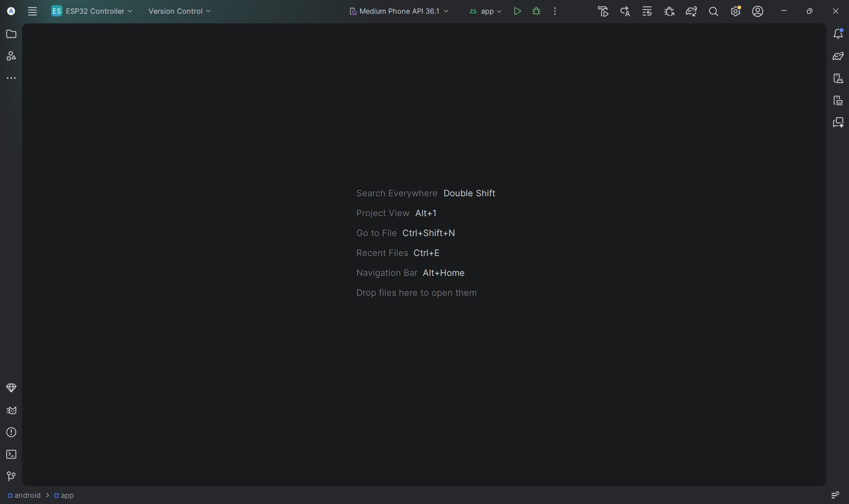Open the Terminal tool window
Screen dimensions: 849x504
tap(11, 454)
